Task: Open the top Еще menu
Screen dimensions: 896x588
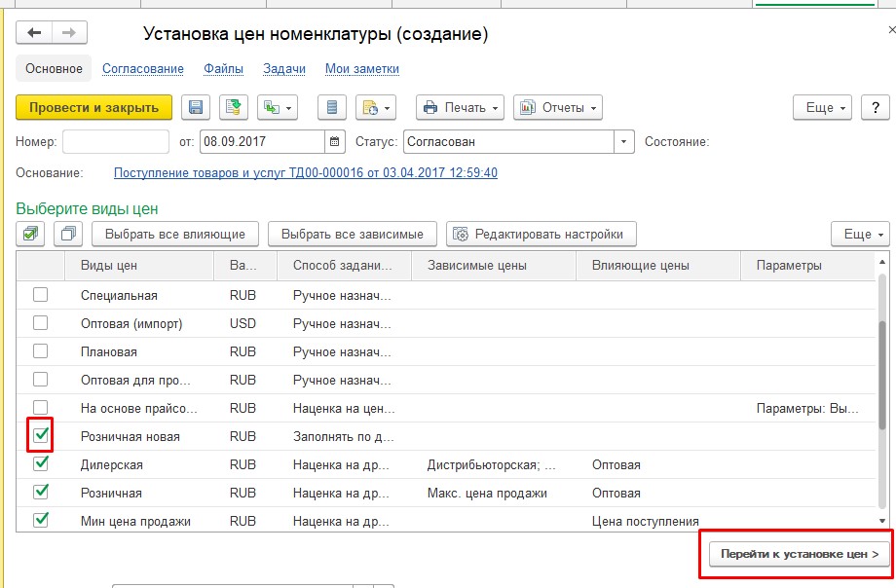Action: pos(822,107)
